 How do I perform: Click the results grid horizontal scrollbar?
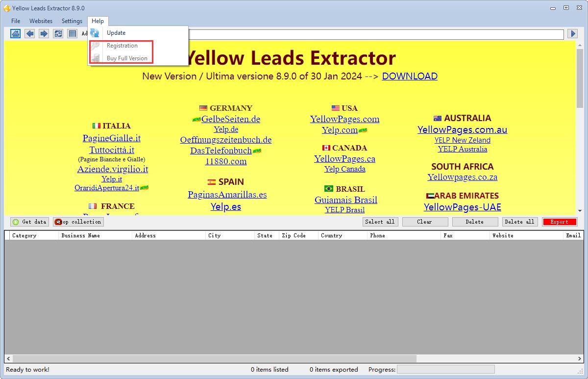[294, 359]
